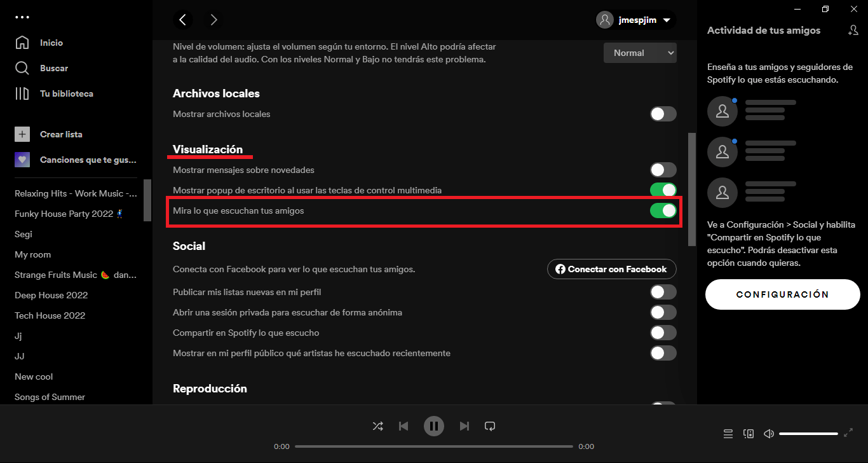The width and height of the screenshot is (868, 463).
Task: Open Deep House 2022 playlist
Action: click(x=51, y=295)
